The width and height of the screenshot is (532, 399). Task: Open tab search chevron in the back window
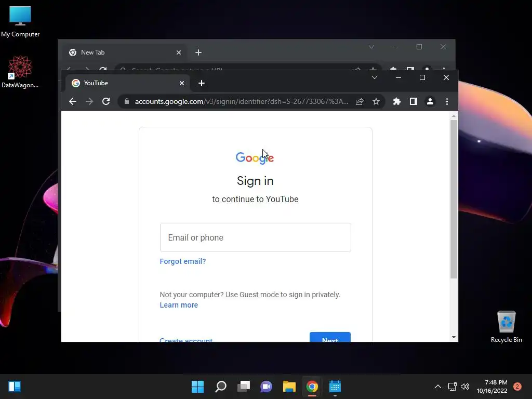371,47
